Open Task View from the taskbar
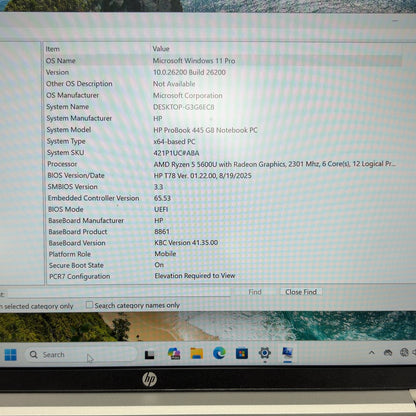Screen dimensions: 416x416 point(149,354)
